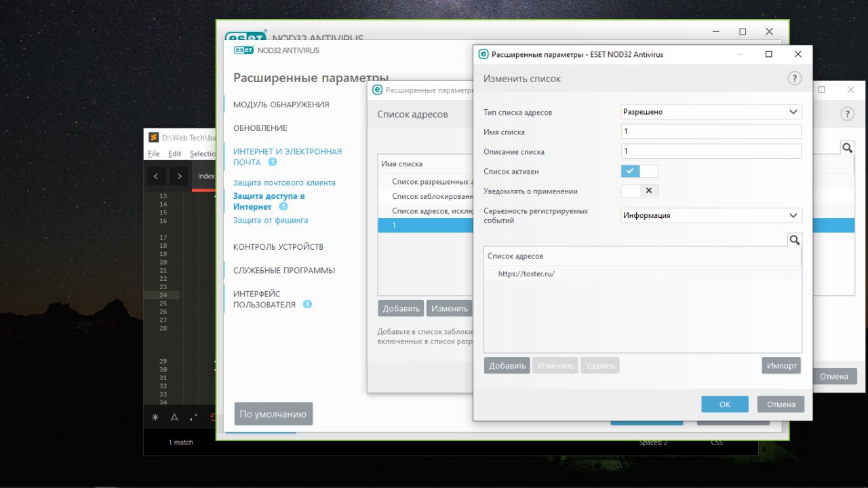Select СЛУЖЕБНЫЕ ПРОГРАММЫ in the sidebar
This screenshot has height=488, width=868.
coord(284,271)
